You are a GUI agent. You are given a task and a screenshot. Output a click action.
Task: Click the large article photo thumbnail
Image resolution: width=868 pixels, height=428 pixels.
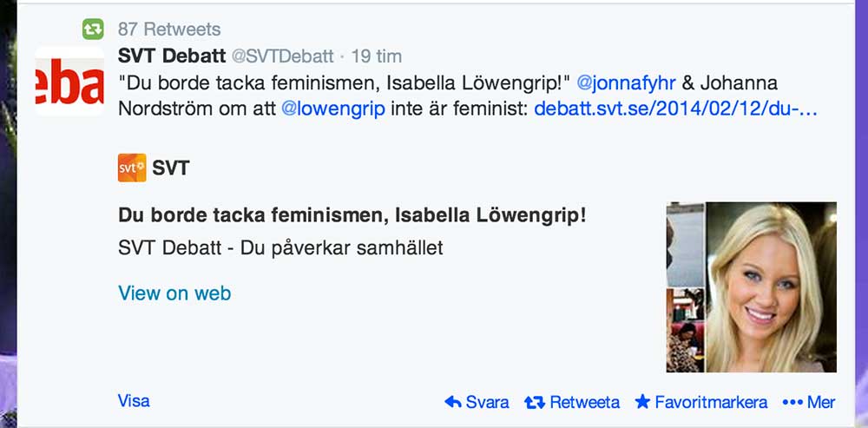coord(771,286)
